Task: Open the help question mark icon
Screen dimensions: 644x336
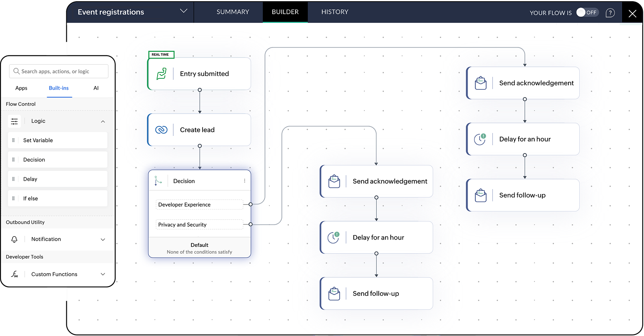Action: coord(610,13)
